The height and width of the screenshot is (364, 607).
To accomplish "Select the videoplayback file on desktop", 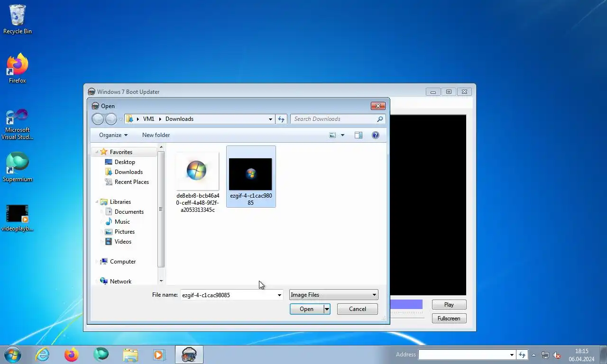I will tap(18, 218).
